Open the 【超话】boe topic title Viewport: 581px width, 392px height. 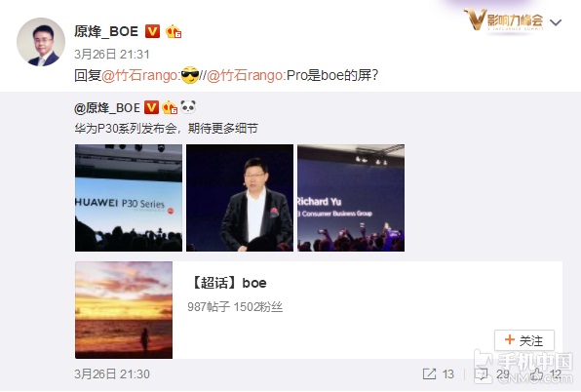228,283
